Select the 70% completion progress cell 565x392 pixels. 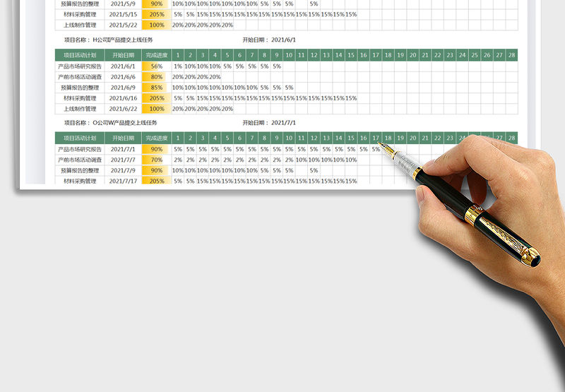point(156,160)
